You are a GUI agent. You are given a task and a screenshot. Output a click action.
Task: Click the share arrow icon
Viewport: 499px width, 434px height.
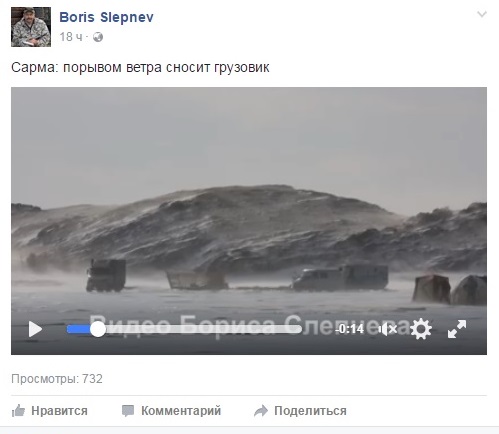pyautogui.click(x=261, y=411)
